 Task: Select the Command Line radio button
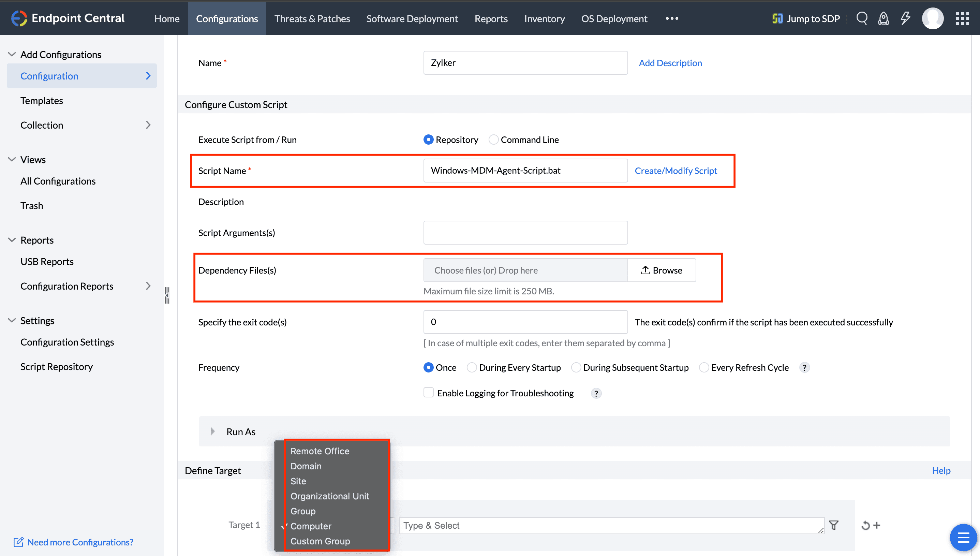pos(493,140)
